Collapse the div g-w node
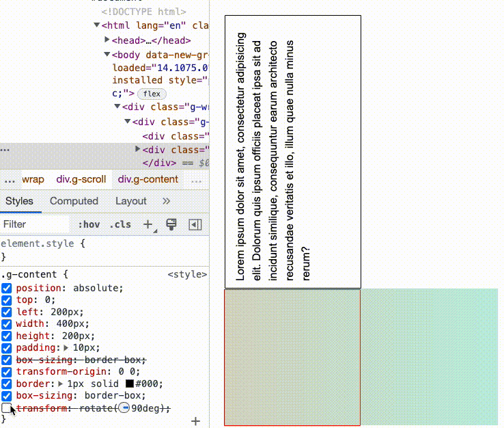 coord(117,106)
